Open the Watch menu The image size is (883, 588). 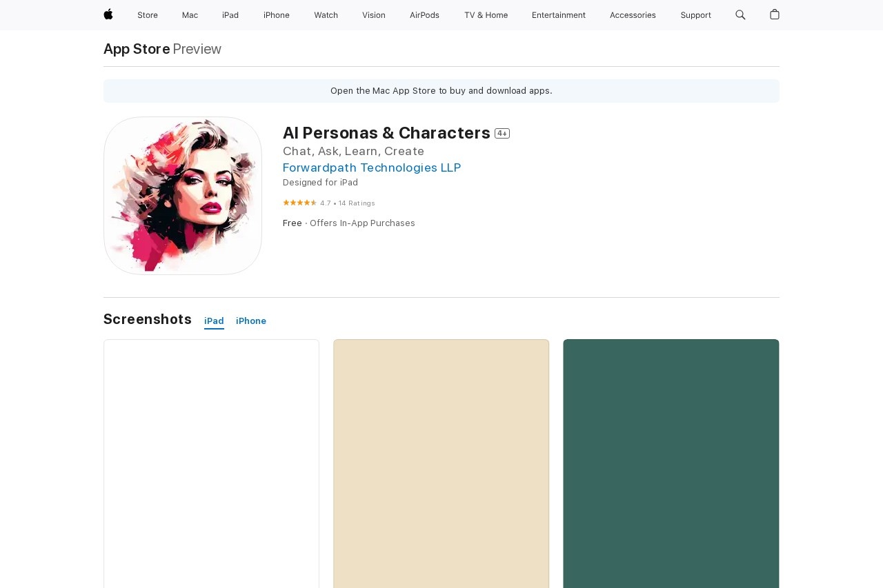click(x=326, y=15)
